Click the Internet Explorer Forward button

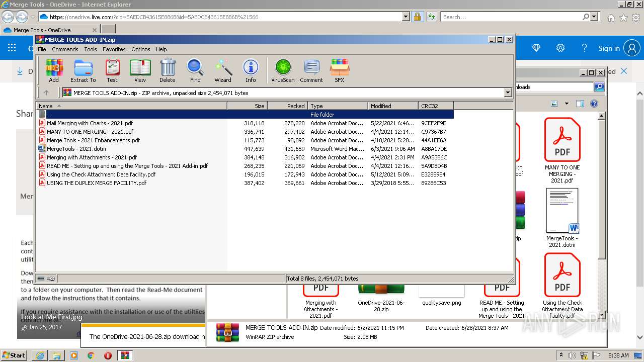pos(22,17)
